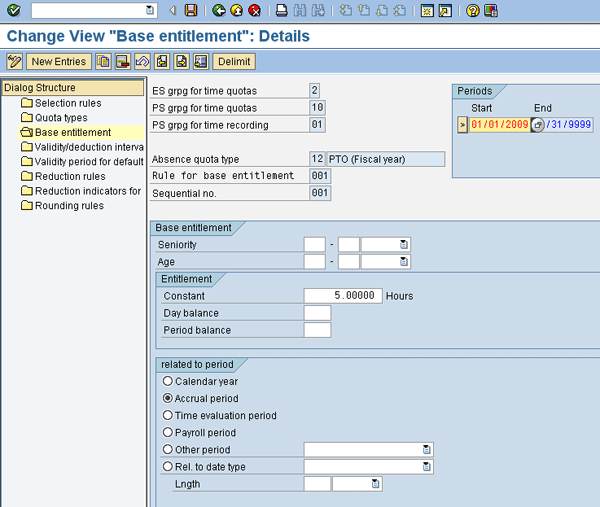Open the Other period dropdown list

tap(427, 450)
